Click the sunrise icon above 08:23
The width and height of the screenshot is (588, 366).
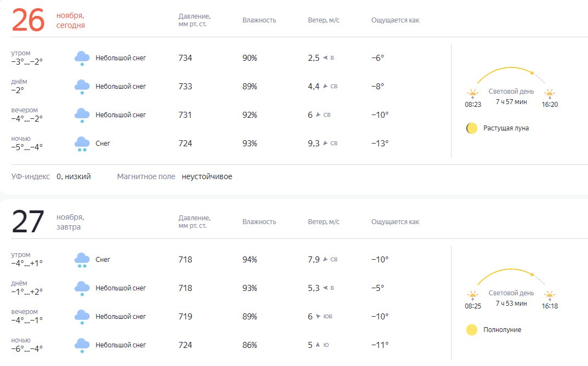point(472,94)
